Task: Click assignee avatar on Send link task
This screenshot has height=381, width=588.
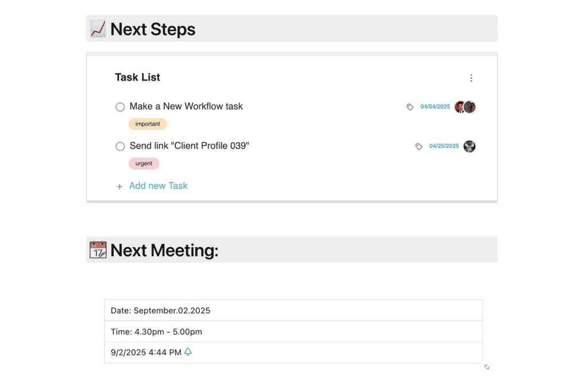Action: pos(469,147)
